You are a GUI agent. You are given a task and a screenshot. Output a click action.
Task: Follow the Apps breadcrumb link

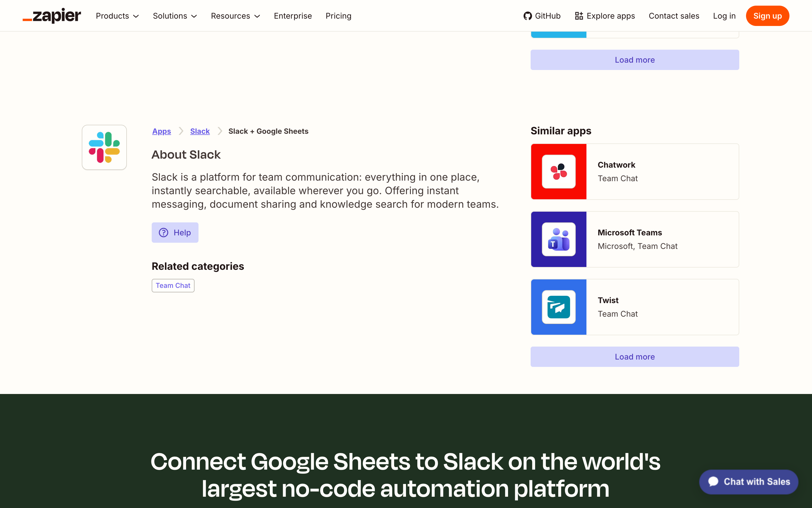[x=161, y=131]
